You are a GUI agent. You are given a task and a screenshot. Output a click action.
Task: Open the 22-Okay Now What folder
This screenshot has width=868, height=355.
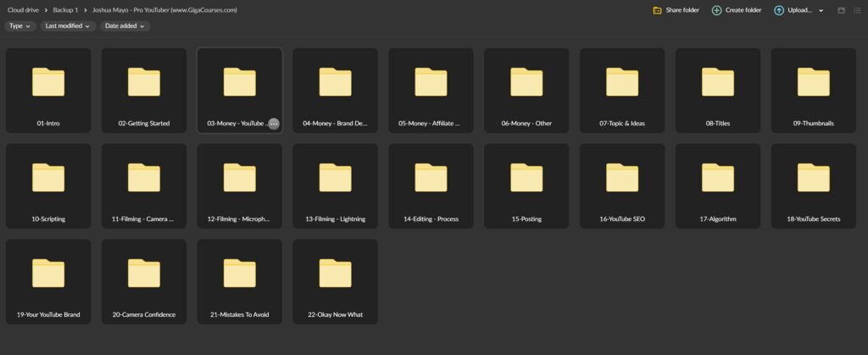(335, 281)
